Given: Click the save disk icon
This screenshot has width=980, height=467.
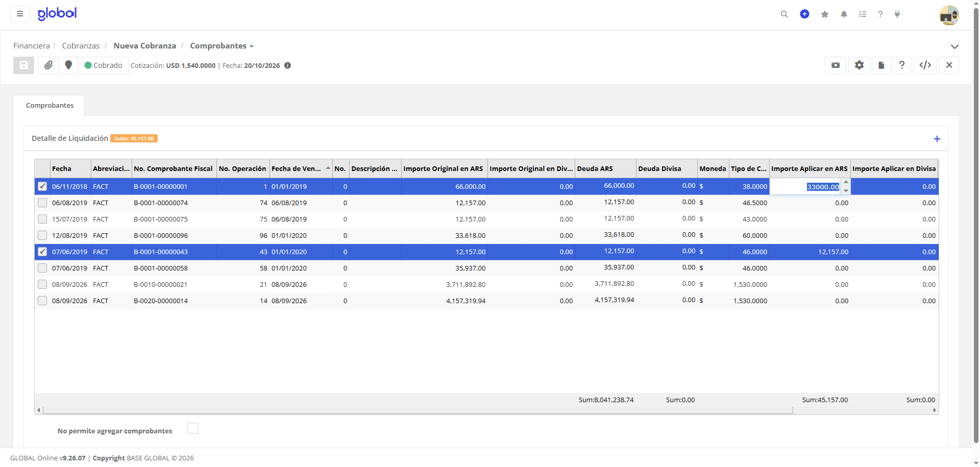Looking at the screenshot, I should click(23, 65).
